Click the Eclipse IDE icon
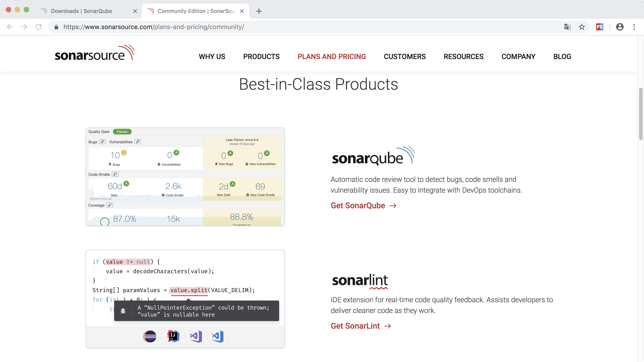Screen dimensions: 644x362 pos(150,336)
